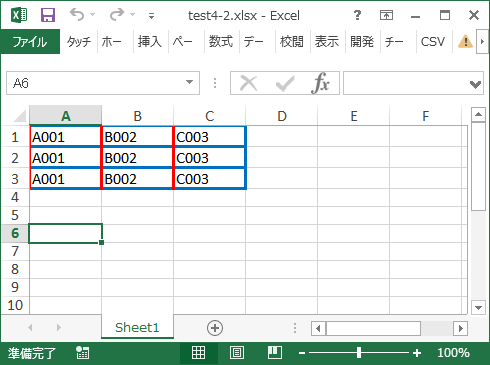This screenshot has width=490, height=365.
Task: Select cell C2 containing C003
Action: click(210, 158)
